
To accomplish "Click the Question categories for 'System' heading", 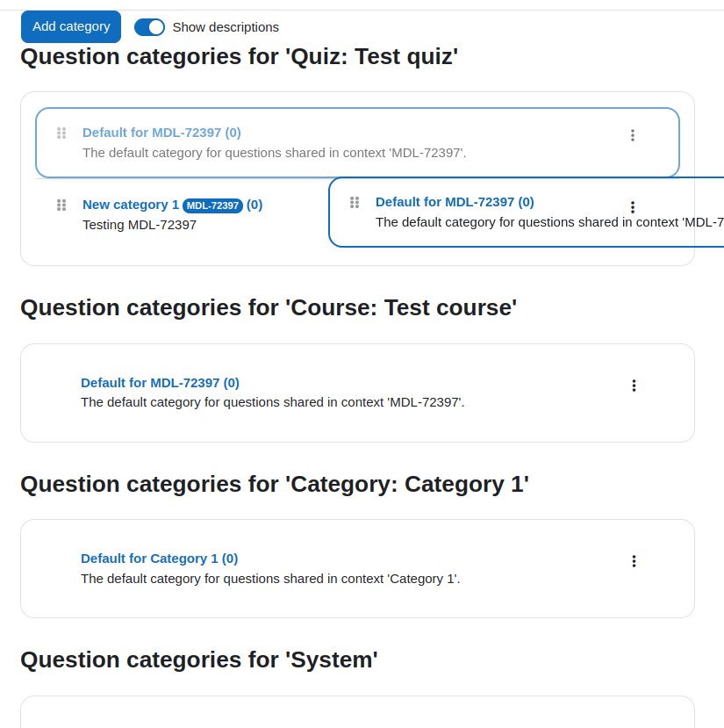I will tap(199, 660).
